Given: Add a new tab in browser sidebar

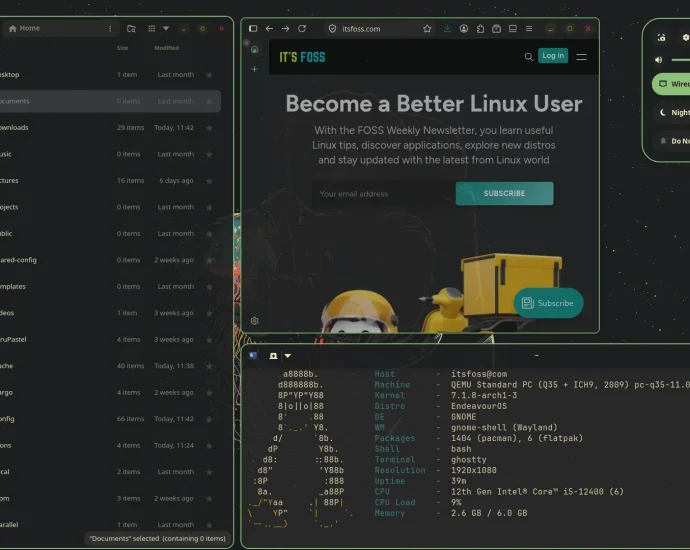Looking at the screenshot, I should pos(254,69).
